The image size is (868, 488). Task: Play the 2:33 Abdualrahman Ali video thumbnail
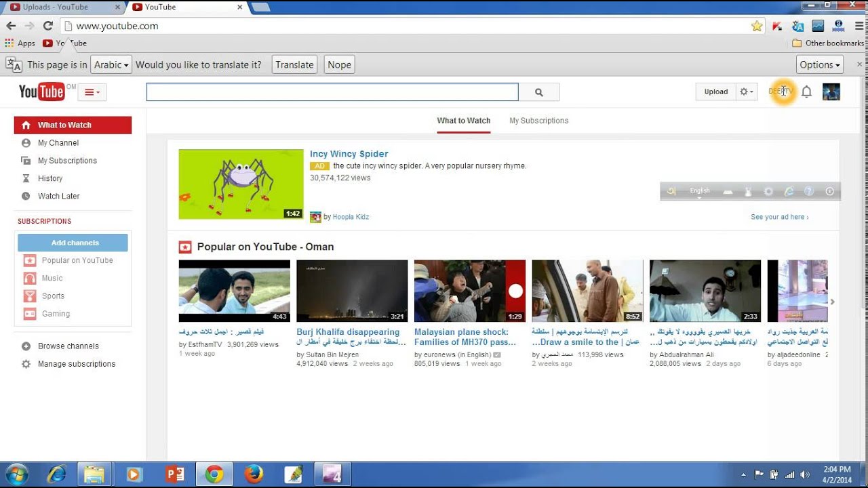pos(705,291)
